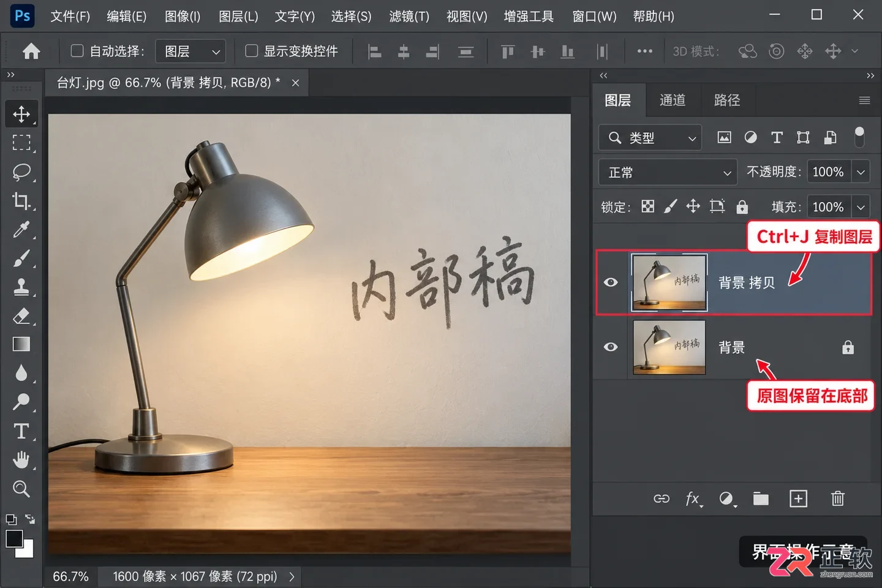Open the 图像(I) menu
This screenshot has width=882, height=588.
click(183, 17)
